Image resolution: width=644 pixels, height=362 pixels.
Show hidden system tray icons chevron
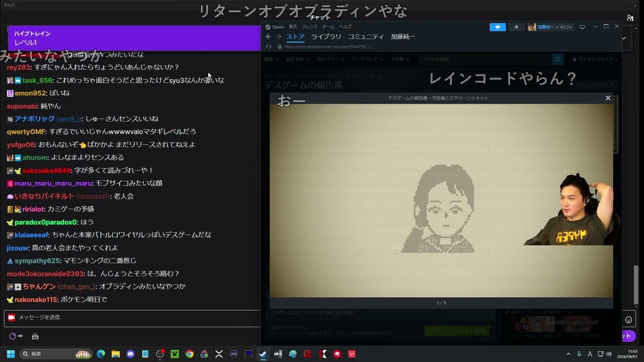[569, 354]
